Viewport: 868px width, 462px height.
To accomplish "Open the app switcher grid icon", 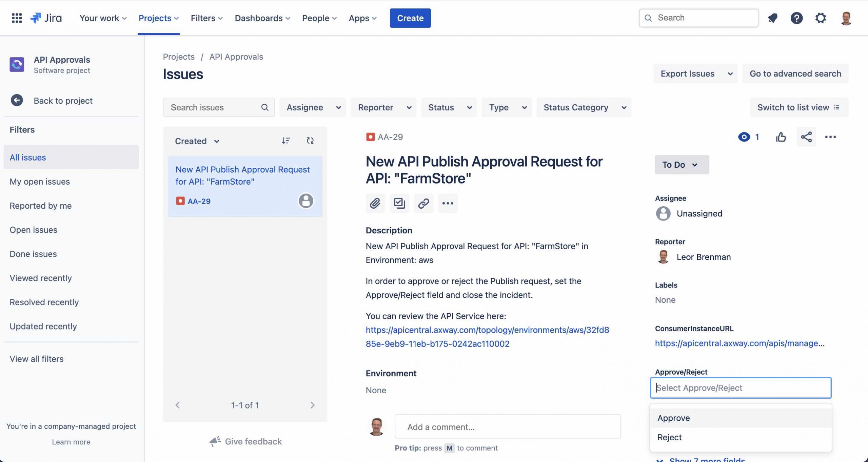I will 17,18.
